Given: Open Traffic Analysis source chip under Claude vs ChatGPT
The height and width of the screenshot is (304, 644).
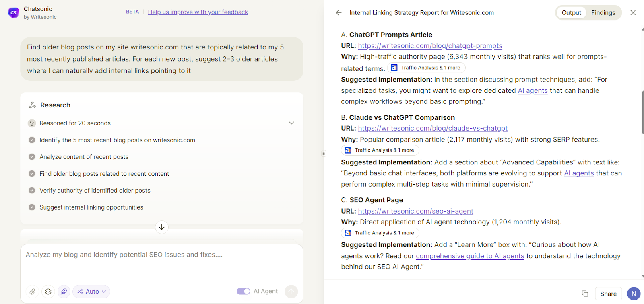Looking at the screenshot, I should 380,150.
